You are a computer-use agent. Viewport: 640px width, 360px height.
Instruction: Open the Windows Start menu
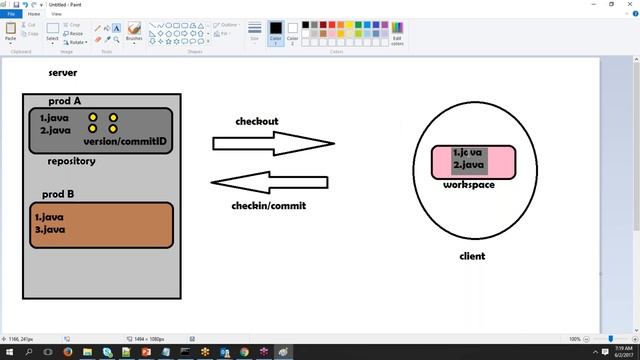tap(9, 352)
